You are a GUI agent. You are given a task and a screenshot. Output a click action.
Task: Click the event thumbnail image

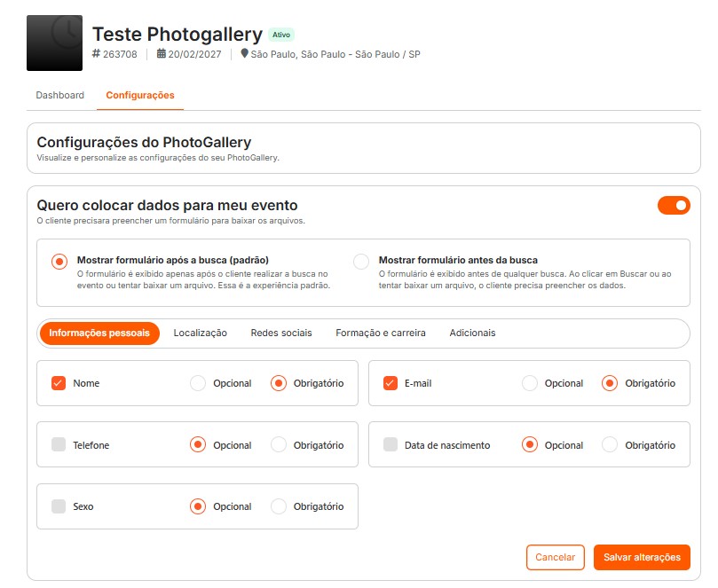(55, 43)
